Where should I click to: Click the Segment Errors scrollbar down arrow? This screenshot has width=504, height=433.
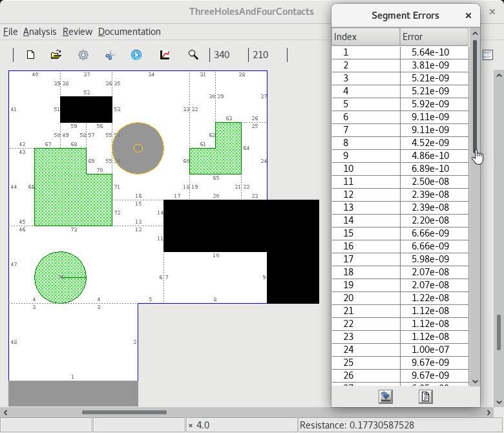476,381
